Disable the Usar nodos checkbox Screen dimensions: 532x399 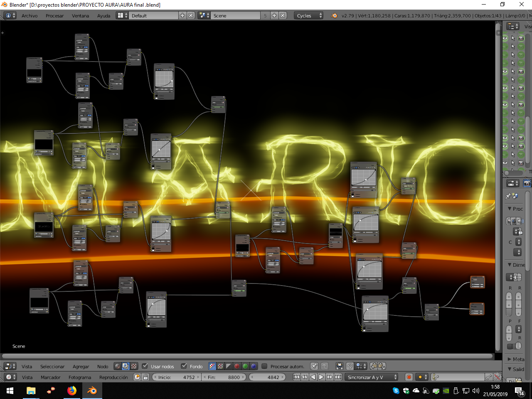[x=145, y=366]
